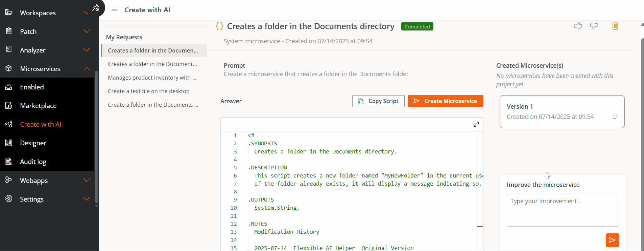The width and height of the screenshot is (644, 251).
Task: Copy the script to clipboard
Action: pos(378,101)
